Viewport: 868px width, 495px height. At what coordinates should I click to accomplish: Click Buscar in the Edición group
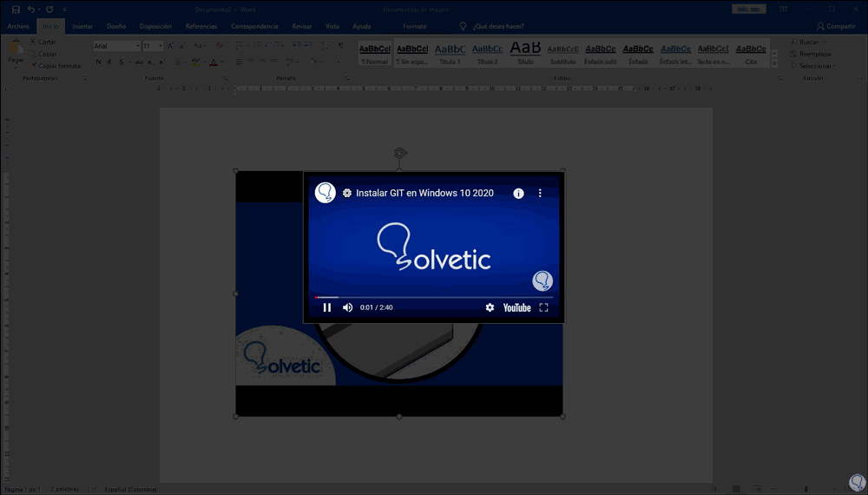808,42
